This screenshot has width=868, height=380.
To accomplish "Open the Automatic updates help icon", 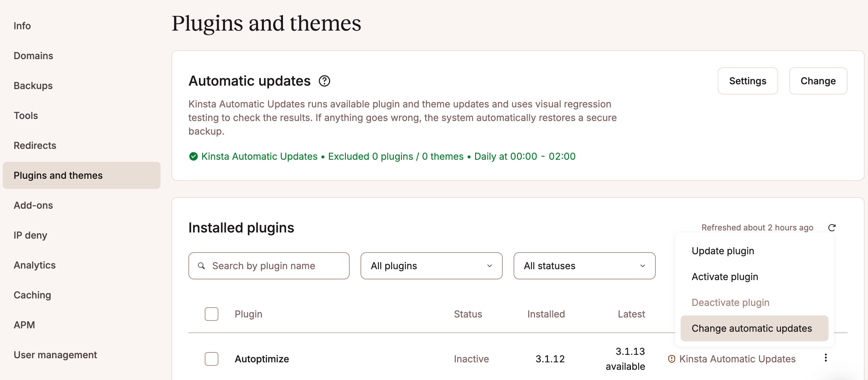I will coord(324,81).
